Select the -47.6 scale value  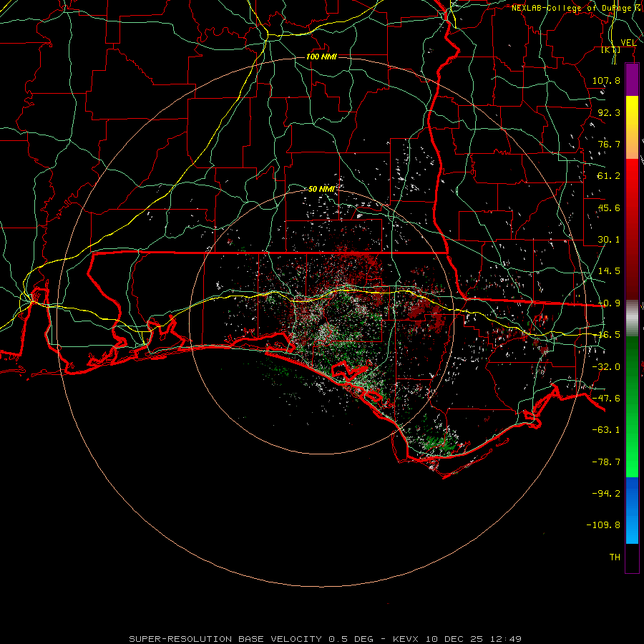click(x=606, y=399)
